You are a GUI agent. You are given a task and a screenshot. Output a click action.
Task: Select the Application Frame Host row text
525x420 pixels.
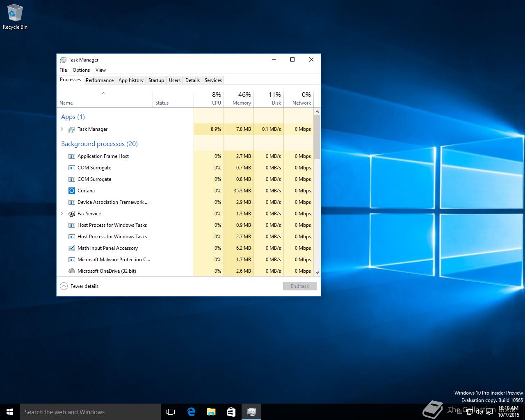click(x=103, y=156)
